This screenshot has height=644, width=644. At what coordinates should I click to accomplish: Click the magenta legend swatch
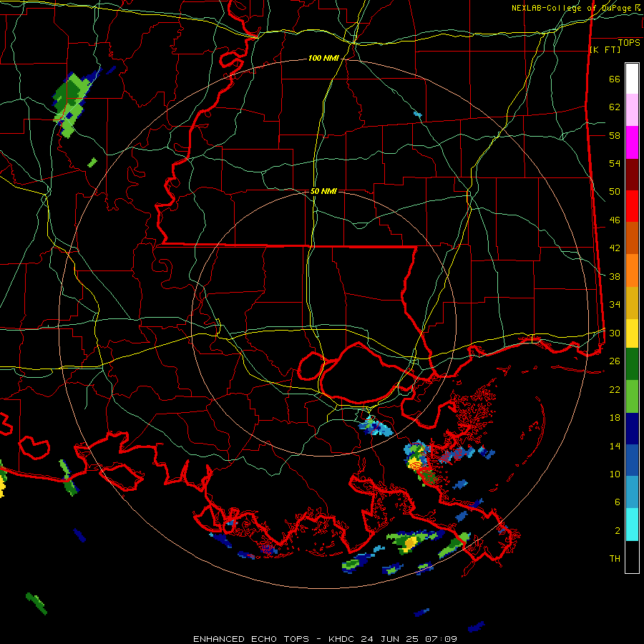pyautogui.click(x=632, y=142)
